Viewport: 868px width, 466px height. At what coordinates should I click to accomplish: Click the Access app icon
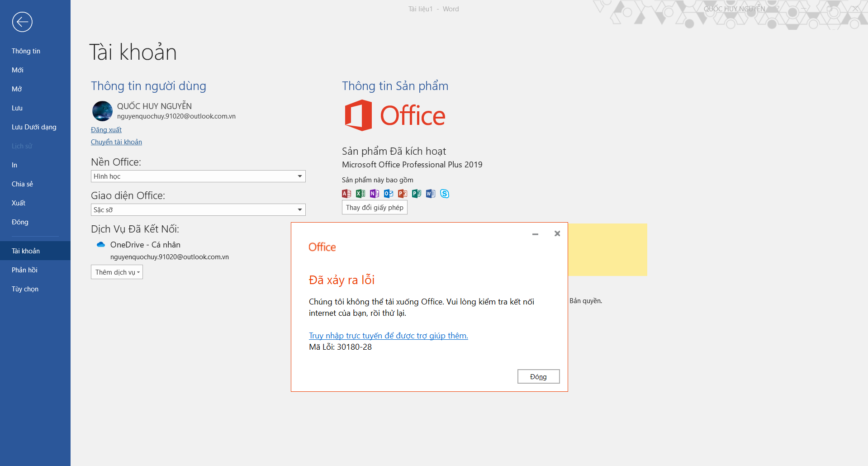tap(346, 194)
